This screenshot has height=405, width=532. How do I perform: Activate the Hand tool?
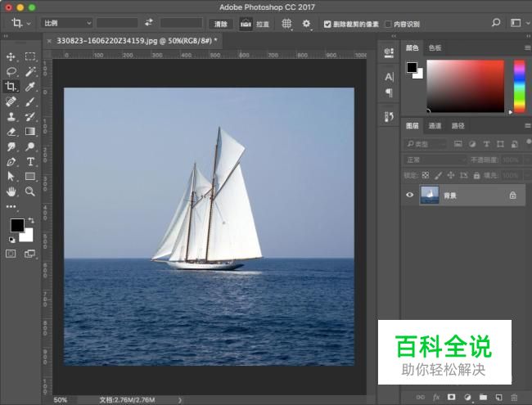pyautogui.click(x=11, y=191)
